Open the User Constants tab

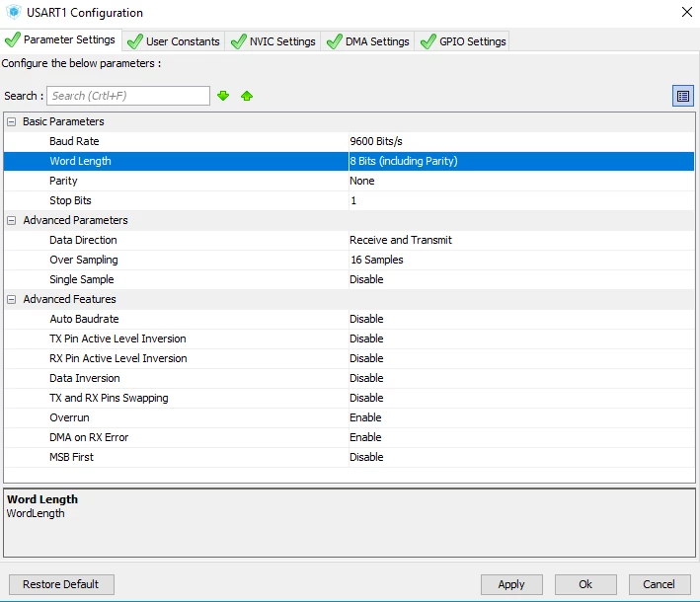173,41
